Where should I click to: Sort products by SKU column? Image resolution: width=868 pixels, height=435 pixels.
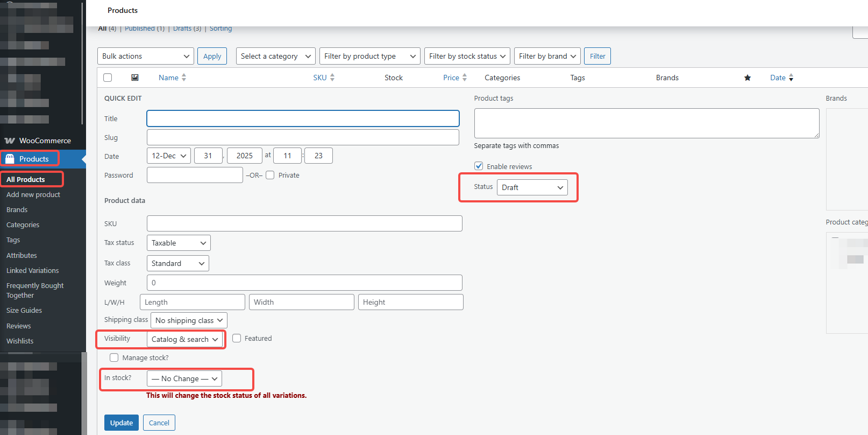pos(324,78)
